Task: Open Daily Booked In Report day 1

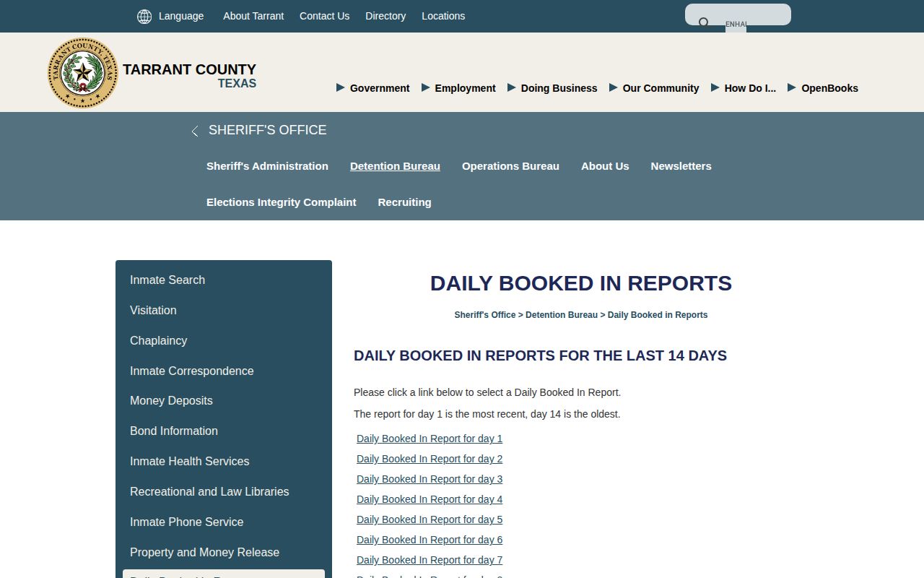Action: click(430, 439)
